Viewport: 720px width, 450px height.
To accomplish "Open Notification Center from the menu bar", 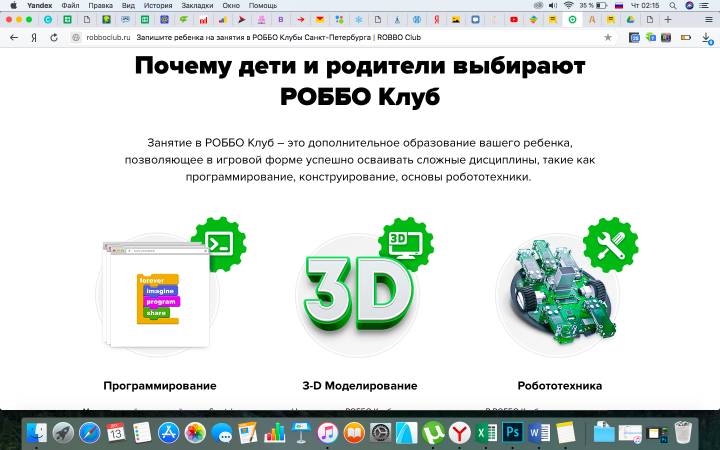I will point(704,6).
